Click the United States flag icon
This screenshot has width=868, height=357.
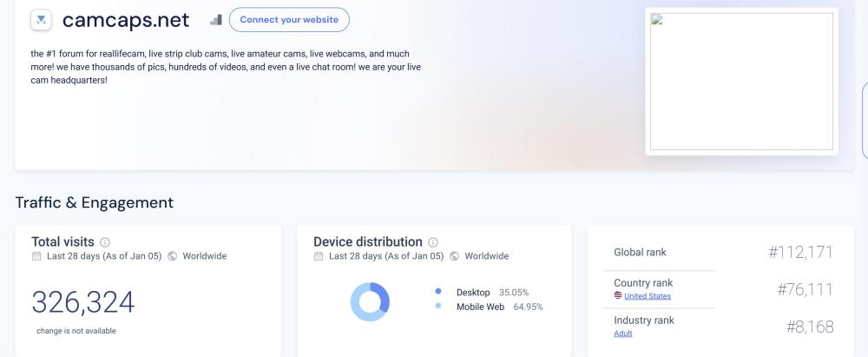click(x=618, y=296)
